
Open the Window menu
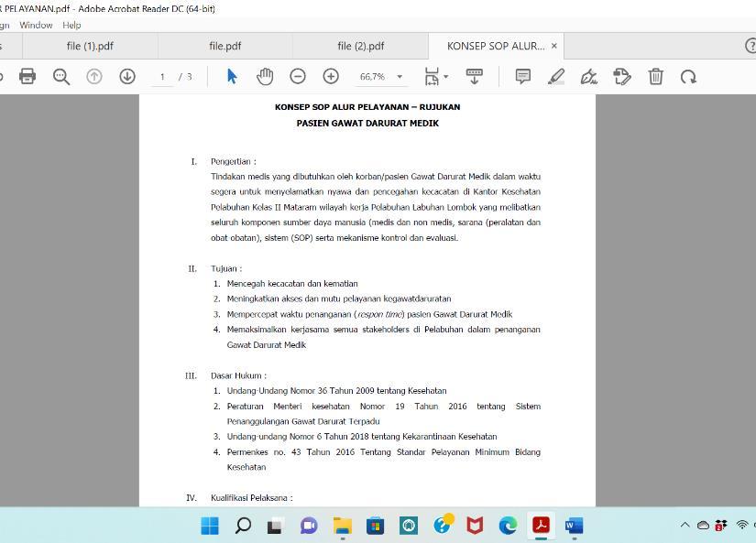(36, 25)
